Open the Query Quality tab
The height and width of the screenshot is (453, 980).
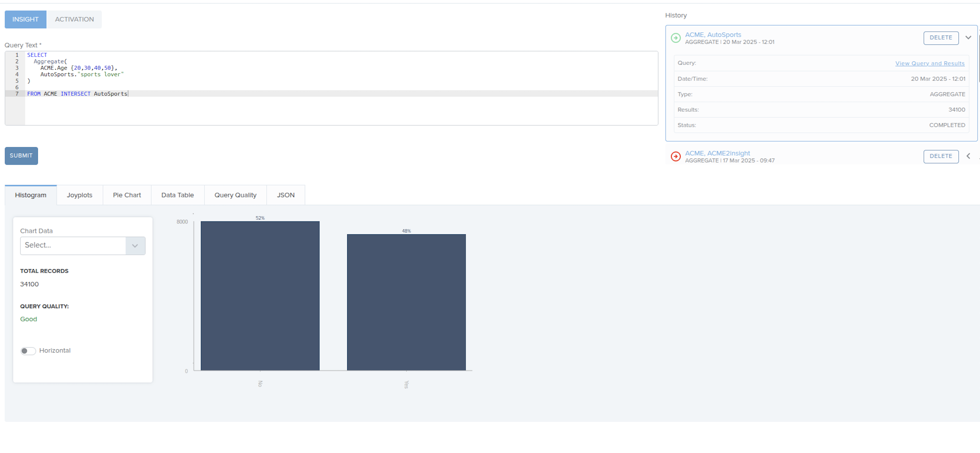coord(235,195)
